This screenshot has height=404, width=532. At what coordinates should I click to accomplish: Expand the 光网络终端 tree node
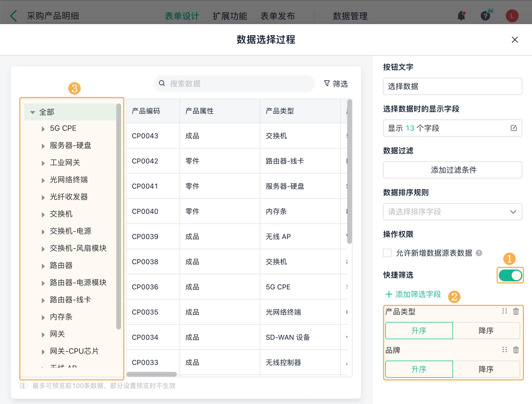coord(43,180)
